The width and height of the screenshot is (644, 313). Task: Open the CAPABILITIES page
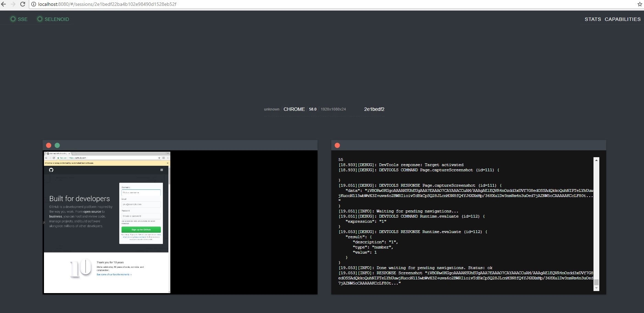(623, 19)
